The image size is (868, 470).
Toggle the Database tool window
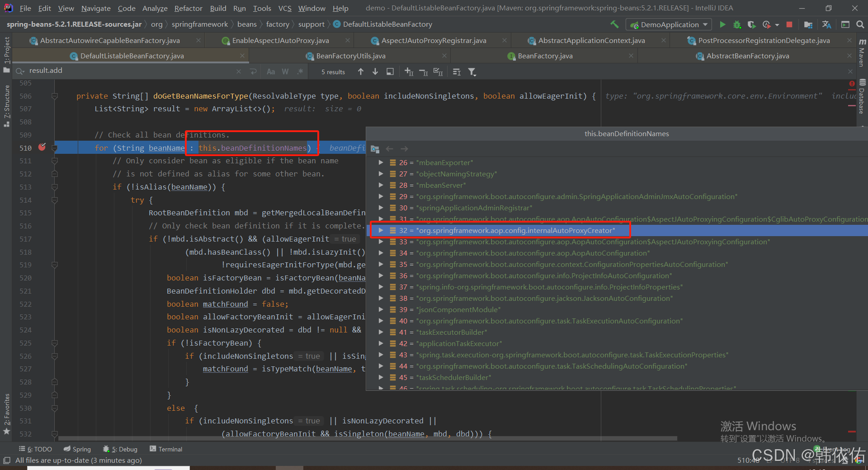[862, 96]
